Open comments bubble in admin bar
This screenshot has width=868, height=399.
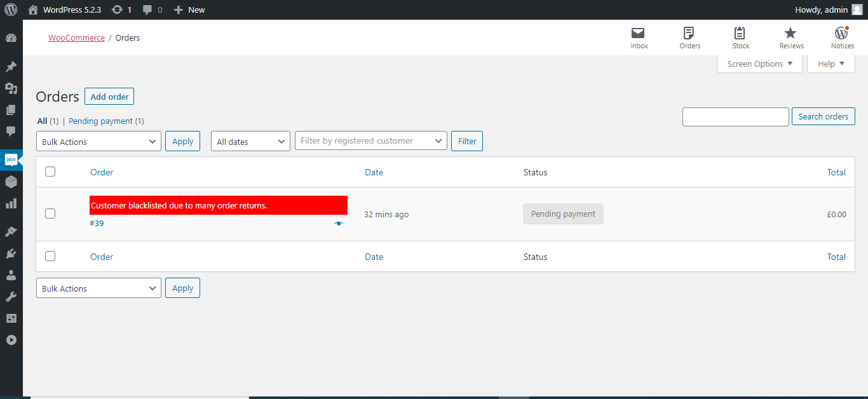point(147,10)
